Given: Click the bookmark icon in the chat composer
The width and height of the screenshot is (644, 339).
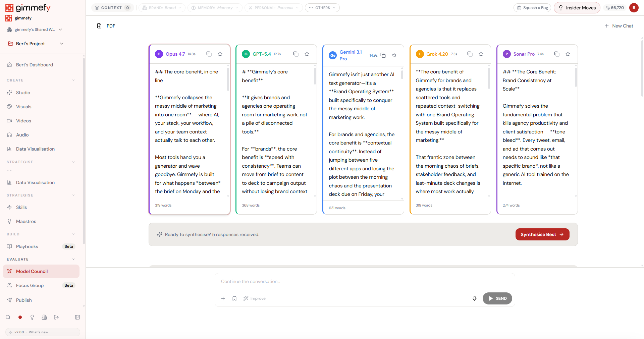Looking at the screenshot, I should [x=234, y=298].
